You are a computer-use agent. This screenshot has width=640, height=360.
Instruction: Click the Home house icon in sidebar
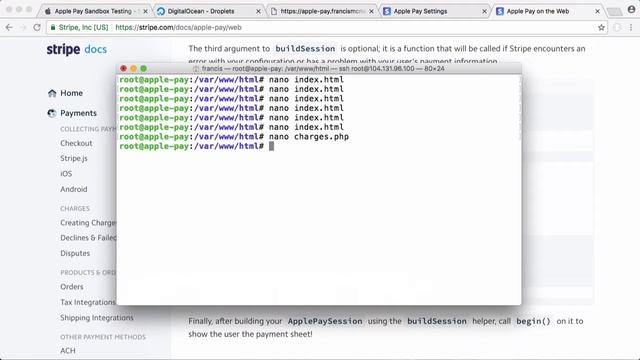pyautogui.click(x=52, y=93)
